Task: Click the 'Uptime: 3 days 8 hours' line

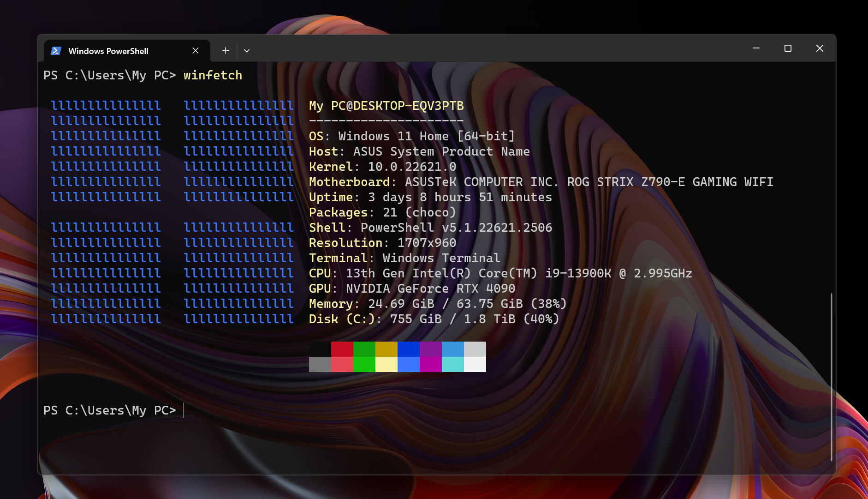Action: coord(430,197)
